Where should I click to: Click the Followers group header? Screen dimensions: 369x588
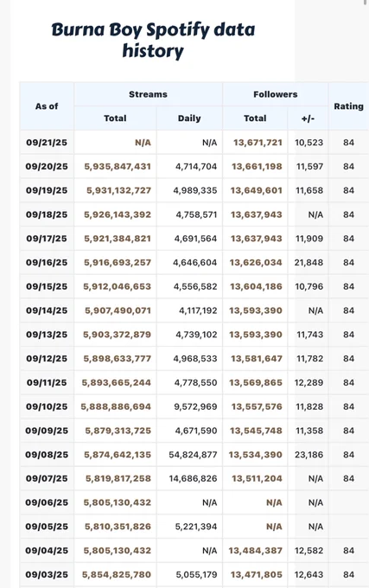pyautogui.click(x=276, y=94)
